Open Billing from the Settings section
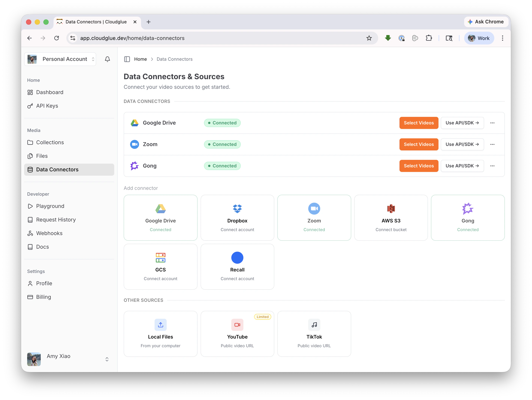This screenshot has height=400, width=532. point(44,297)
